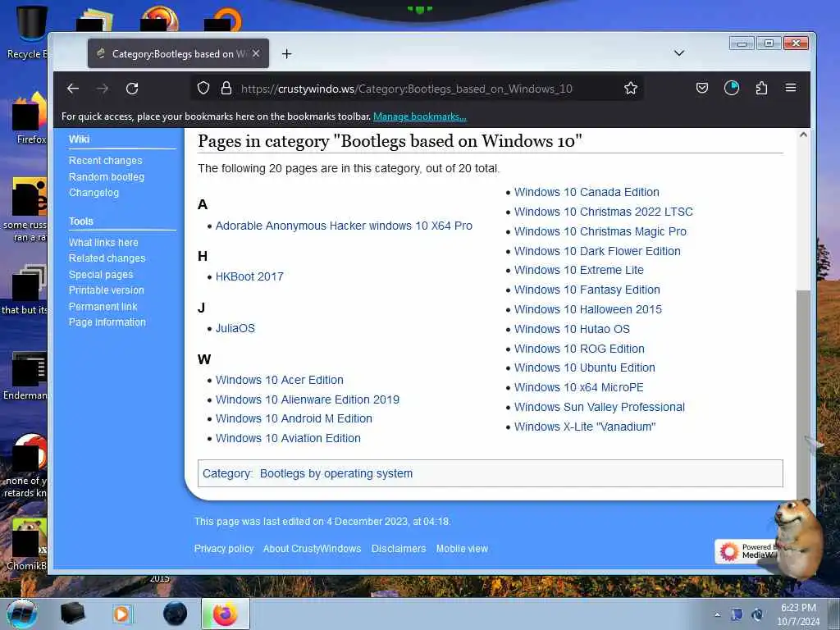Viewport: 840px width, 630px height.
Task: Reload the page with the refresh icon
Action: [x=132, y=89]
